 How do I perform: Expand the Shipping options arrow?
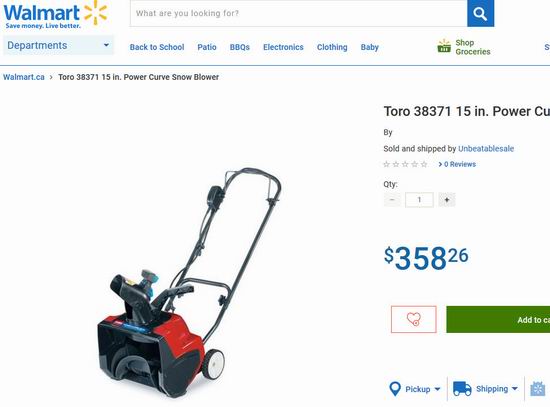(x=515, y=389)
